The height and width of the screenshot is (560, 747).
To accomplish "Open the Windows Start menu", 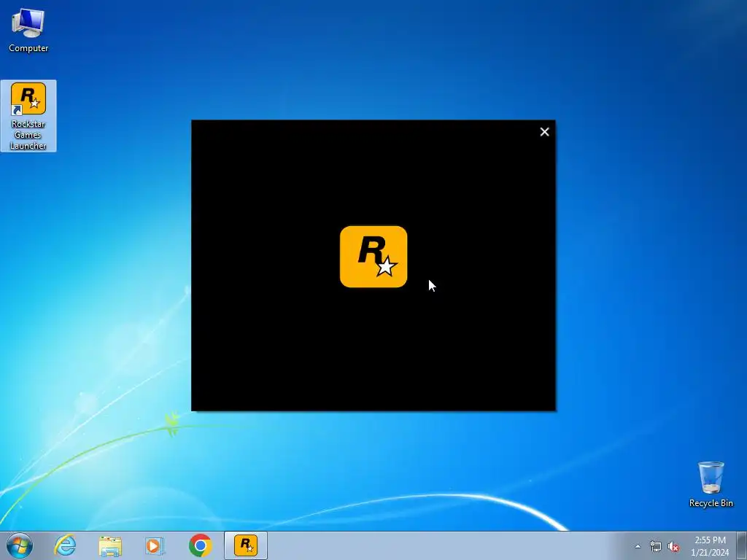I will [20, 545].
